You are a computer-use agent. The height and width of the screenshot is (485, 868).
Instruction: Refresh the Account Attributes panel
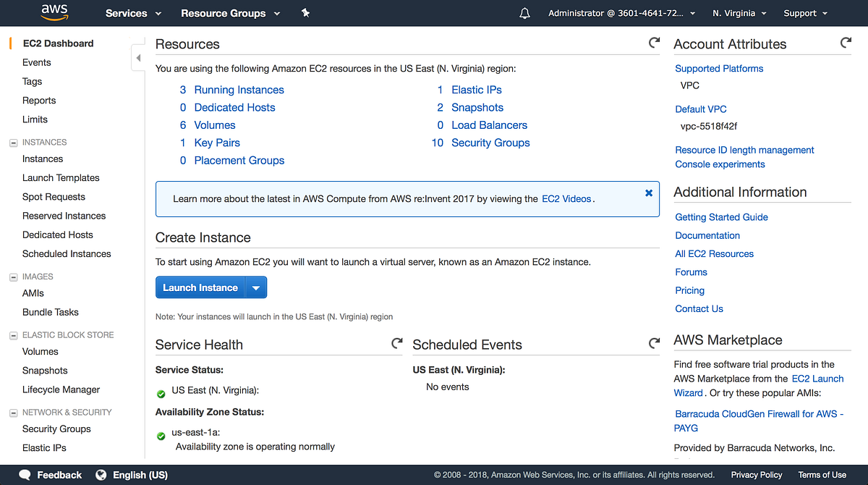pyautogui.click(x=846, y=43)
